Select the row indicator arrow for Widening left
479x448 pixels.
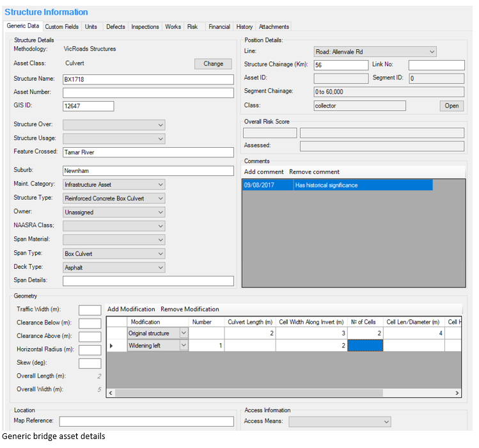click(x=113, y=346)
